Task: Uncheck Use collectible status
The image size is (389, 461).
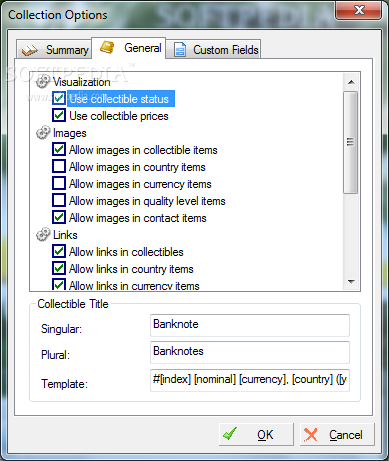Action: click(x=59, y=98)
